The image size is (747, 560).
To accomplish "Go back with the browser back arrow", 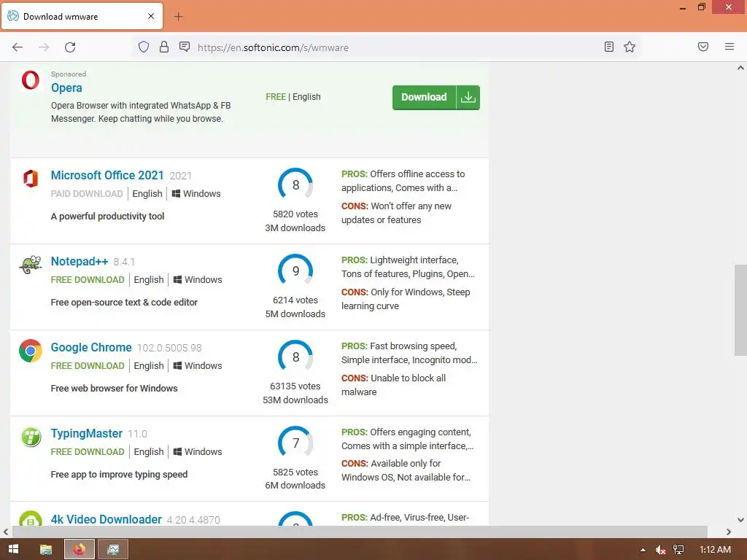I will 18,47.
